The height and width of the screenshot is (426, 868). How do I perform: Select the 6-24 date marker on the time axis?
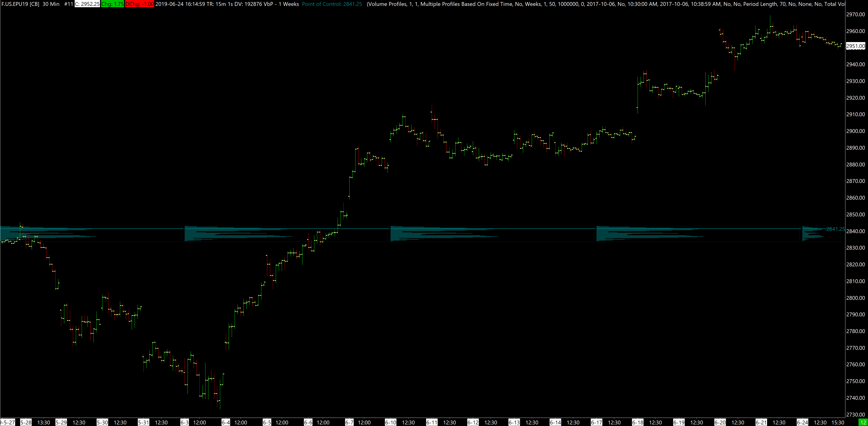(802, 422)
